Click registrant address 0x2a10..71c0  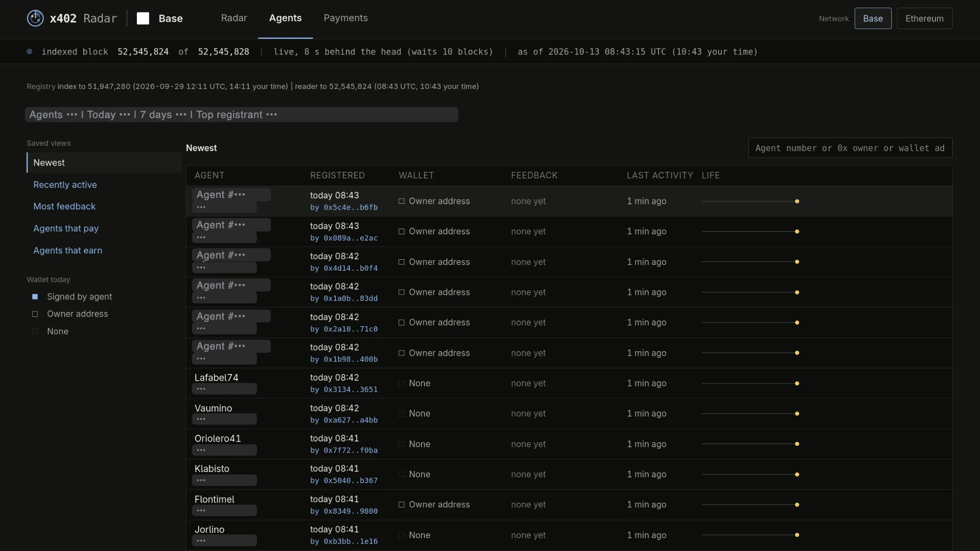click(x=351, y=329)
